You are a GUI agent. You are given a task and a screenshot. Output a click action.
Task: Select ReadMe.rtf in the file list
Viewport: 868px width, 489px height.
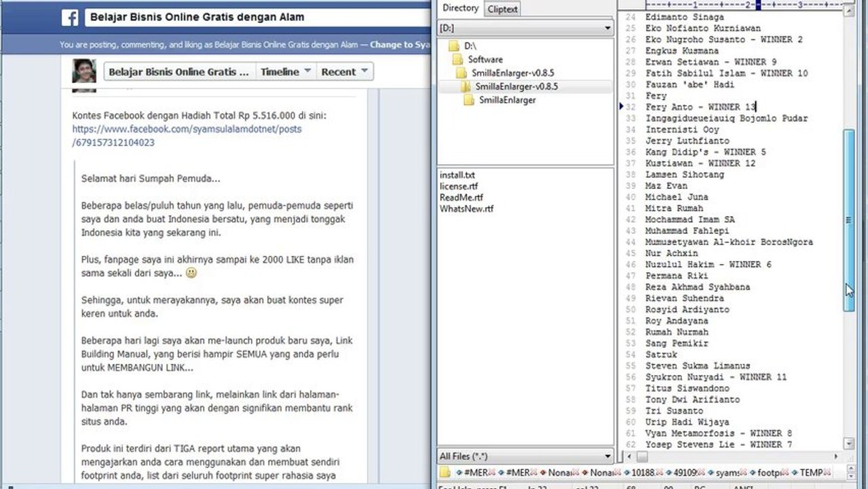point(461,197)
